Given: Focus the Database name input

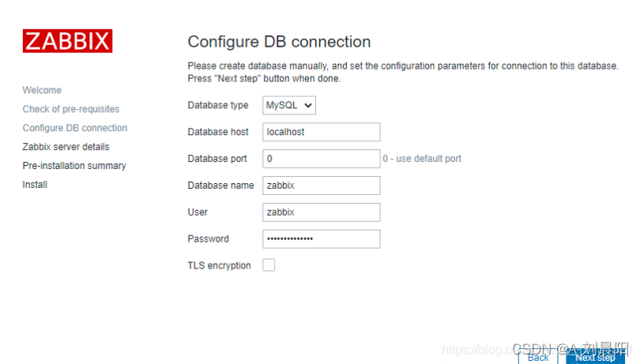Looking at the screenshot, I should [321, 186].
